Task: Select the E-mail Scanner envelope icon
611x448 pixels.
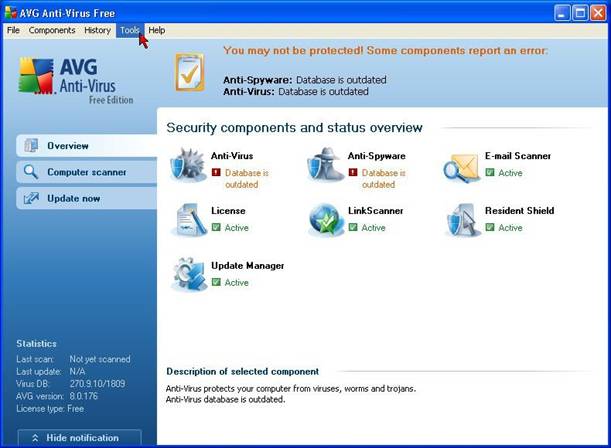Action: pos(461,168)
